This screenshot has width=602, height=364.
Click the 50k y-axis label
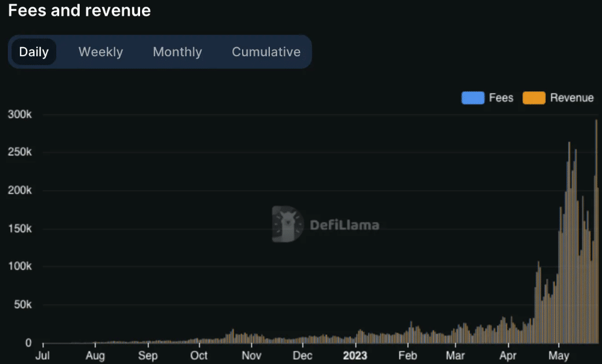23,304
